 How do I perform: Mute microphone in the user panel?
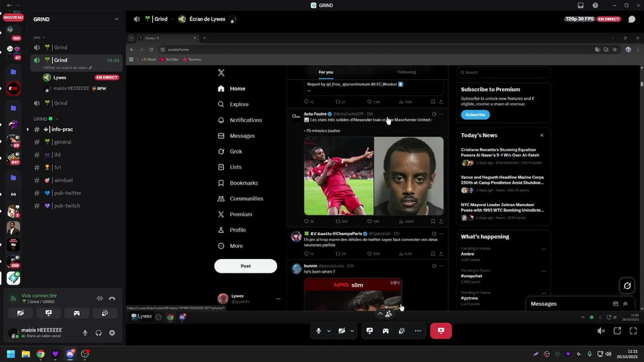click(85, 333)
